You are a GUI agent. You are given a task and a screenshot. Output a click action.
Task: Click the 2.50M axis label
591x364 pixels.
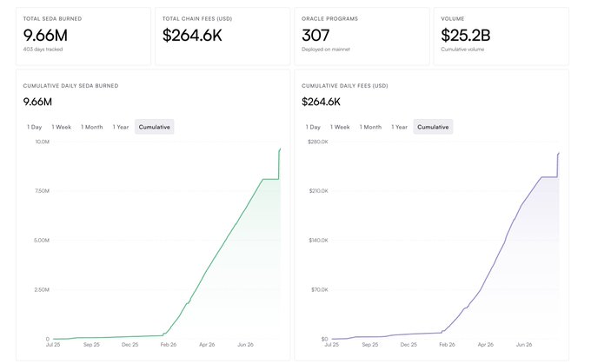tap(42, 290)
